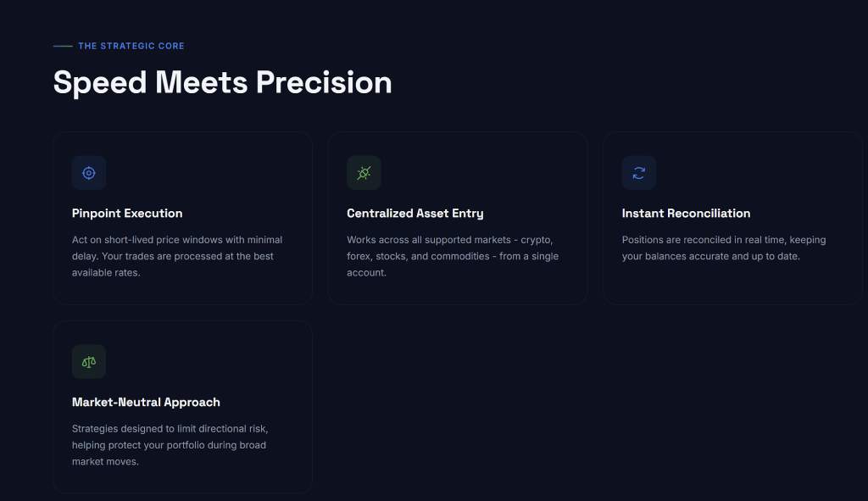Click the Speed Meets Precision headline
This screenshot has height=501, width=868.
[x=223, y=82]
